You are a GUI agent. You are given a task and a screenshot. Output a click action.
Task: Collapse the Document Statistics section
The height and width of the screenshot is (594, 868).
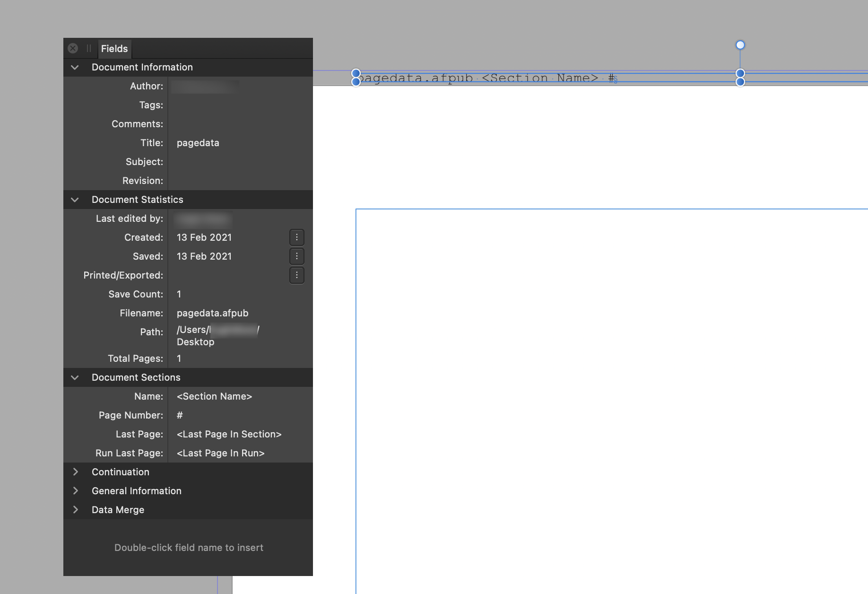point(75,200)
